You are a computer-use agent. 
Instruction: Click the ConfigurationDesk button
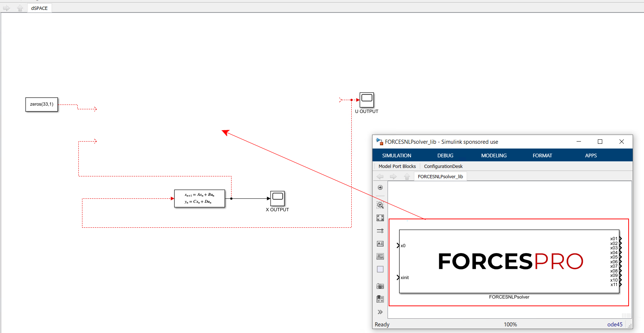point(443,166)
